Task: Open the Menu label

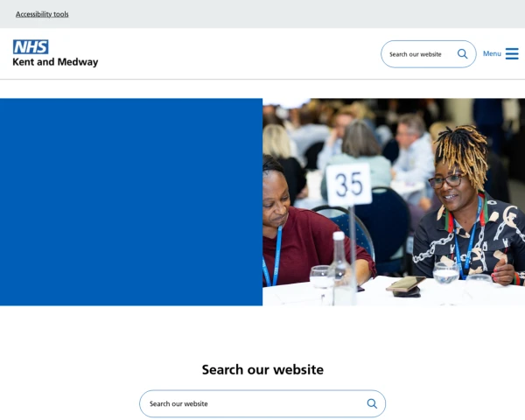Action: (492, 53)
